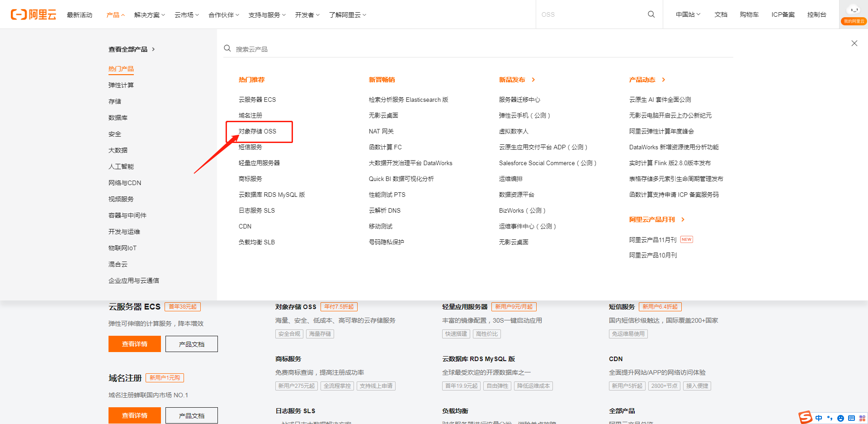The width and height of the screenshot is (868, 424).
Task: Open 大数据开发治理平台 DataWorks link
Action: [x=410, y=163]
